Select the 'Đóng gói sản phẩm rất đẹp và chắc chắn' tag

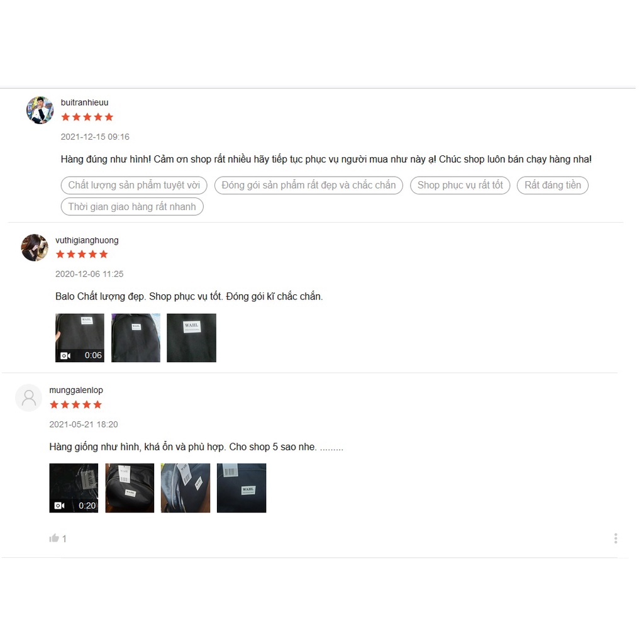pyautogui.click(x=308, y=186)
